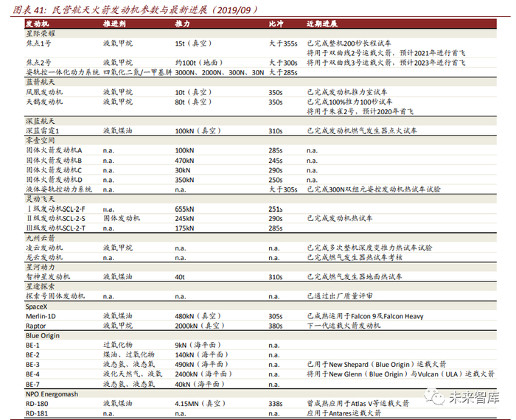Select the engine name "焦点2号"

(39, 63)
